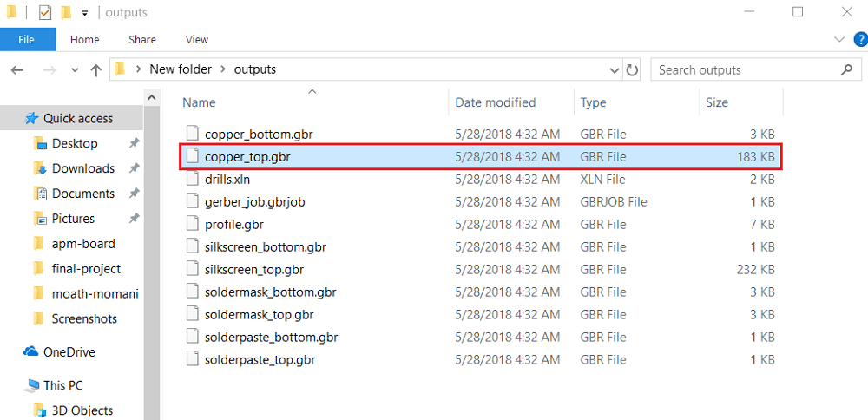Image resolution: width=868 pixels, height=420 pixels.
Task: Select the solderpaste_top.gbr file
Action: click(480, 359)
